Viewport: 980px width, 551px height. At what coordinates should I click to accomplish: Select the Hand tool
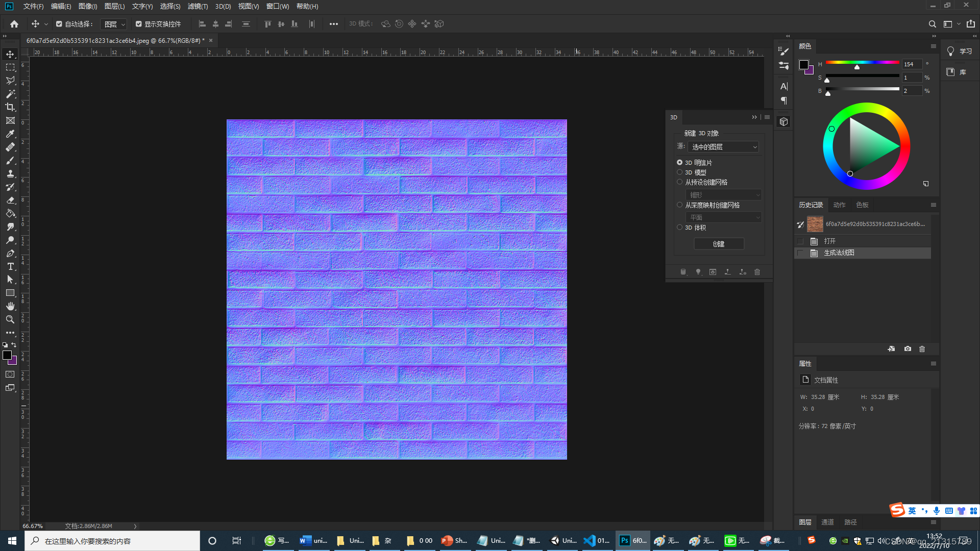pyautogui.click(x=10, y=306)
